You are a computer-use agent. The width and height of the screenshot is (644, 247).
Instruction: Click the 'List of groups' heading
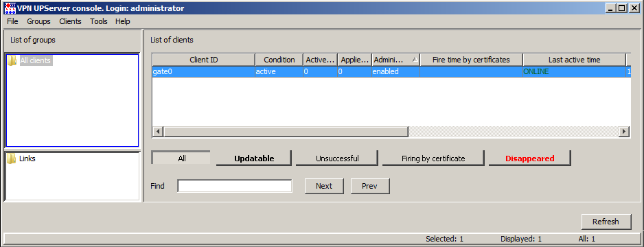[33, 40]
